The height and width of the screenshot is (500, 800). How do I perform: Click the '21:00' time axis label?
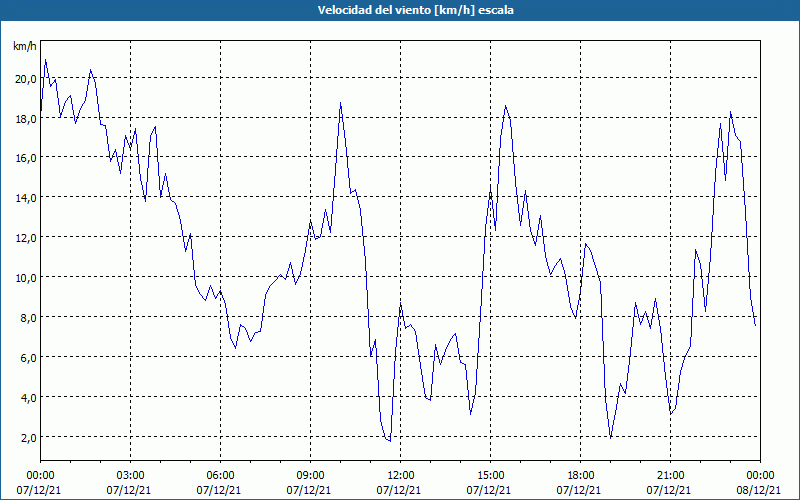(x=670, y=476)
